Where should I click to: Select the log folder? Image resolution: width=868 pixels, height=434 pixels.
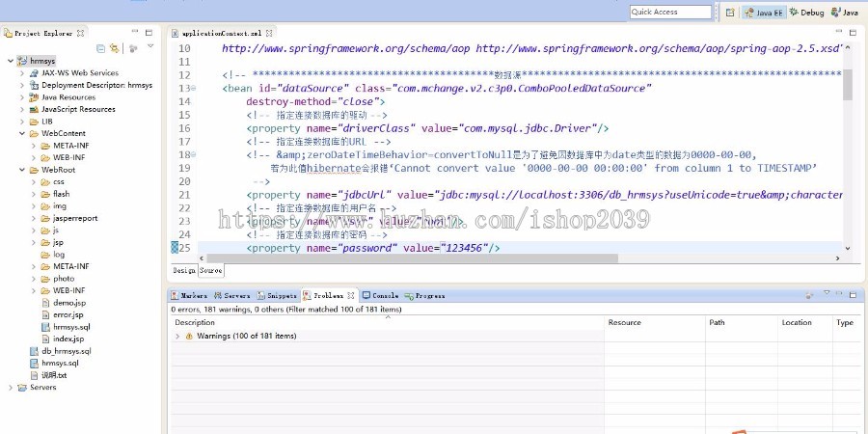coord(59,255)
